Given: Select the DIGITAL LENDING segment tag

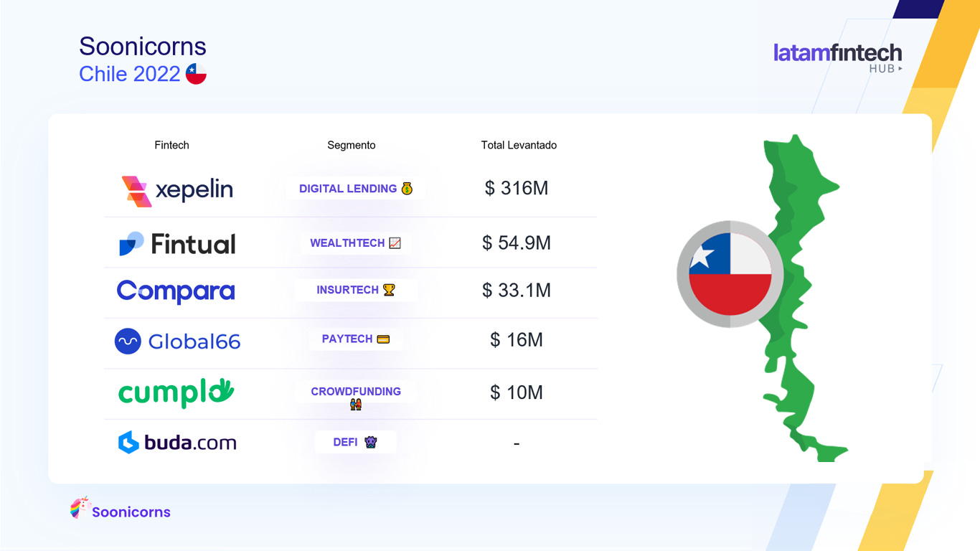Looking at the screenshot, I should tap(355, 189).
